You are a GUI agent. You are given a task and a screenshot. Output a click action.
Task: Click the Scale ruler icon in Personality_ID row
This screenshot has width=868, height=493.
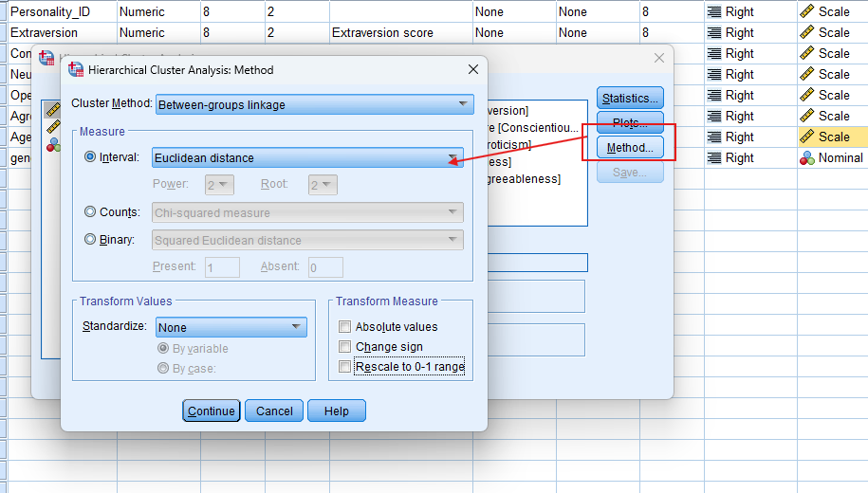point(808,12)
